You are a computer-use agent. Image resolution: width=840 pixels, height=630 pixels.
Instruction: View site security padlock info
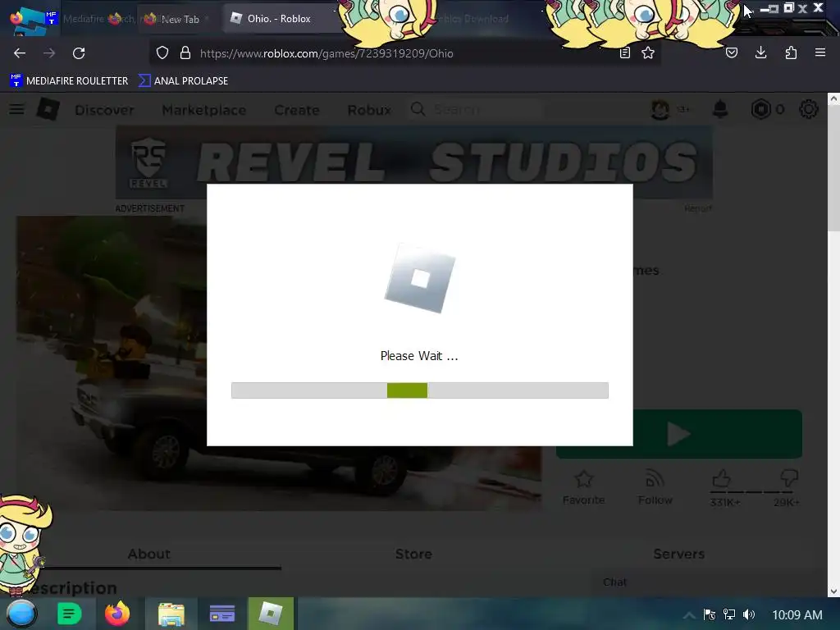click(185, 53)
